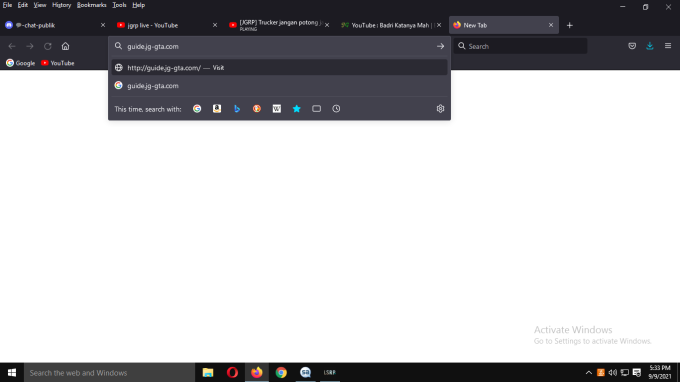Screen dimensions: 680x382
Task: Visit http://guide.jg-gta.com/ suggestion
Action: (279, 68)
